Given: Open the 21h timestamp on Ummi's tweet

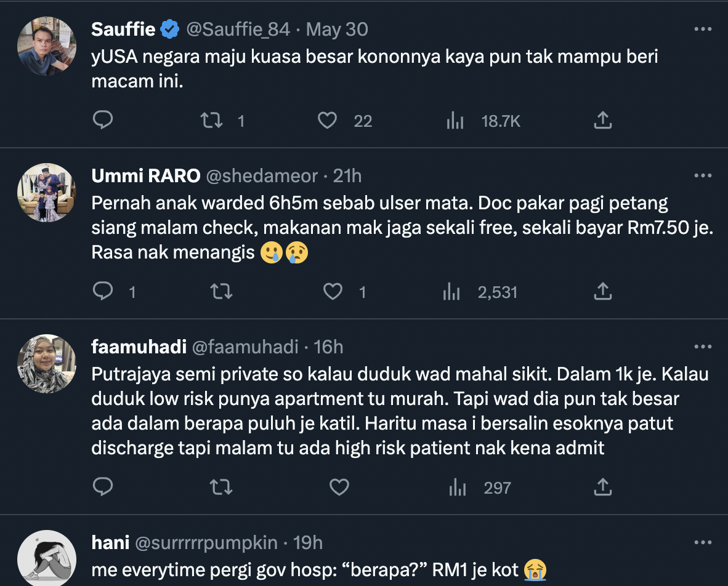Looking at the screenshot, I should point(347,176).
